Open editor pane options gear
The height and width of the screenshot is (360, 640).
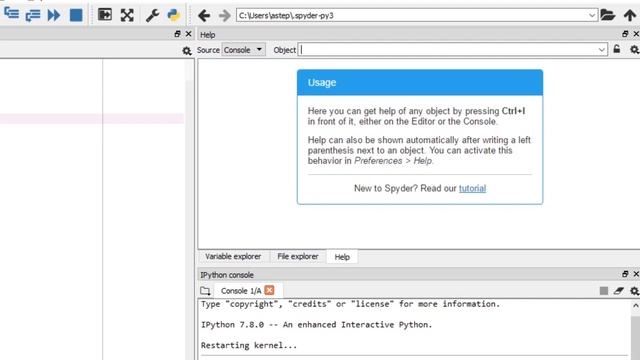187,51
